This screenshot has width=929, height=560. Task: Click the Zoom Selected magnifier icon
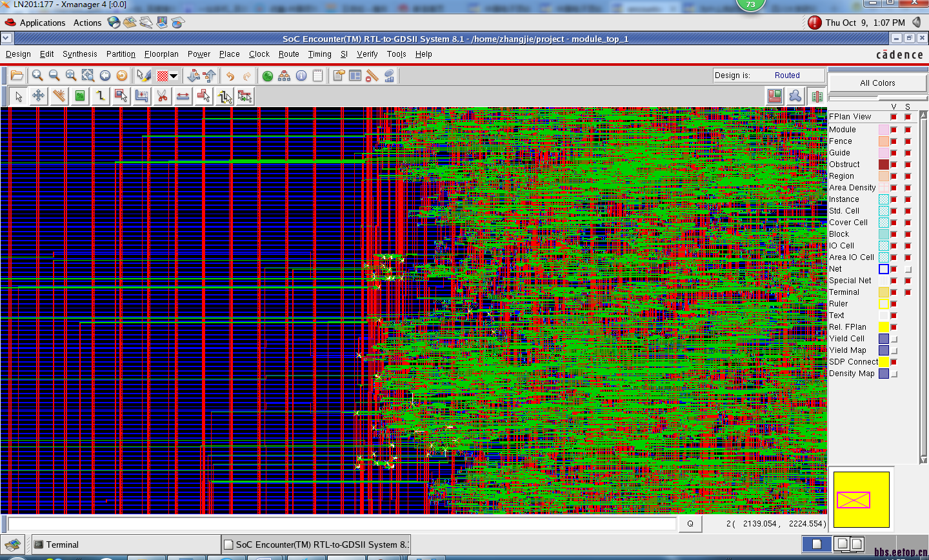(71, 75)
